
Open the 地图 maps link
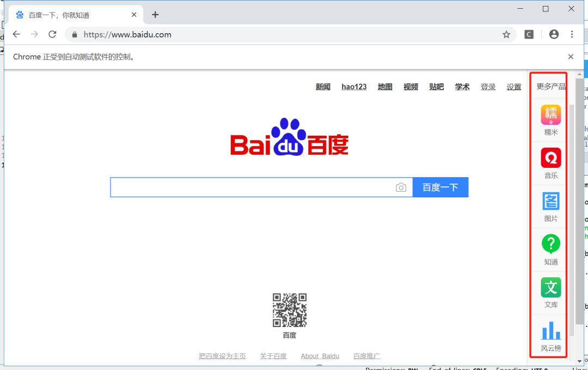pos(385,87)
